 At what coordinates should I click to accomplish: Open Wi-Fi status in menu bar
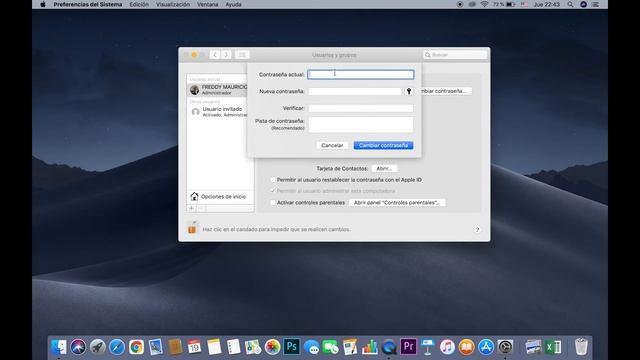click(x=484, y=4)
